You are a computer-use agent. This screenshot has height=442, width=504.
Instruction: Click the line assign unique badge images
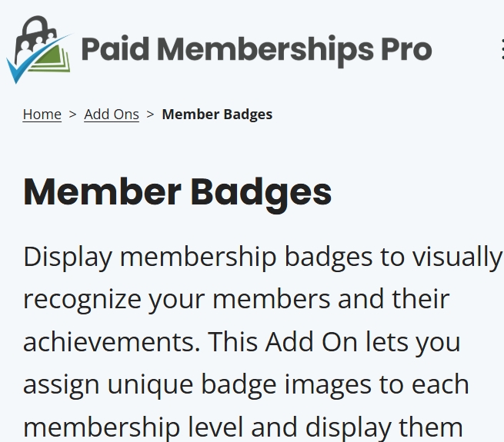coord(246,385)
